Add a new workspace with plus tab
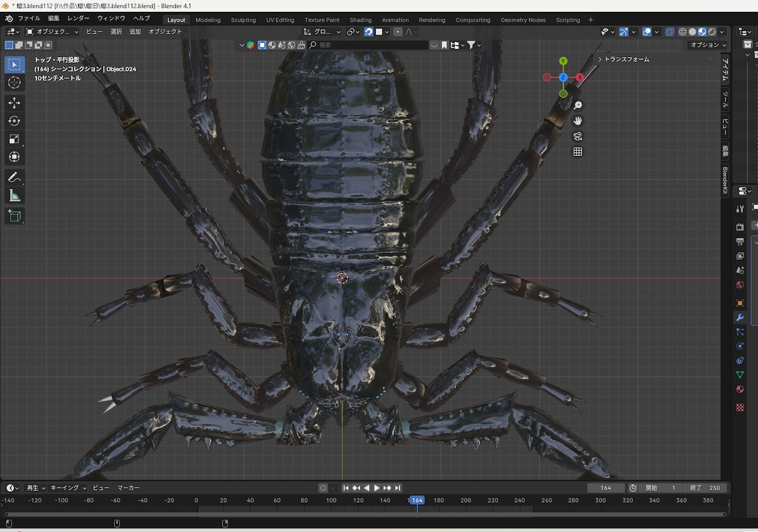This screenshot has height=532, width=758. [x=591, y=20]
